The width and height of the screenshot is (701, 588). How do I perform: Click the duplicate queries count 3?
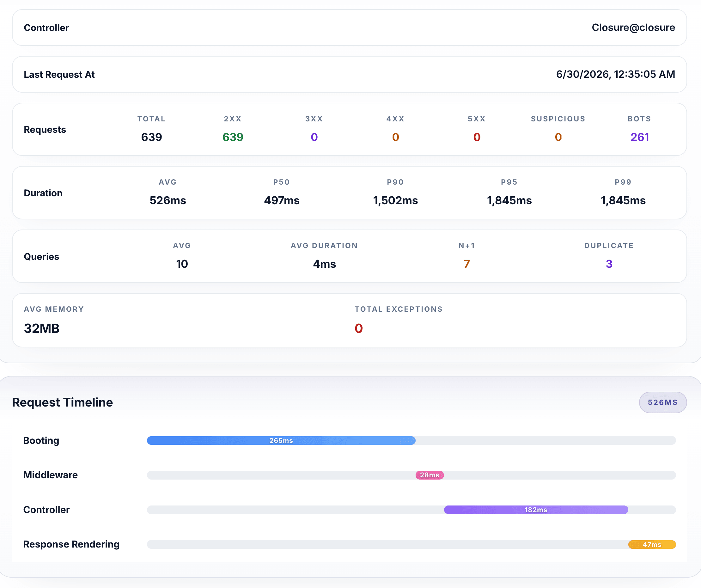(x=609, y=264)
